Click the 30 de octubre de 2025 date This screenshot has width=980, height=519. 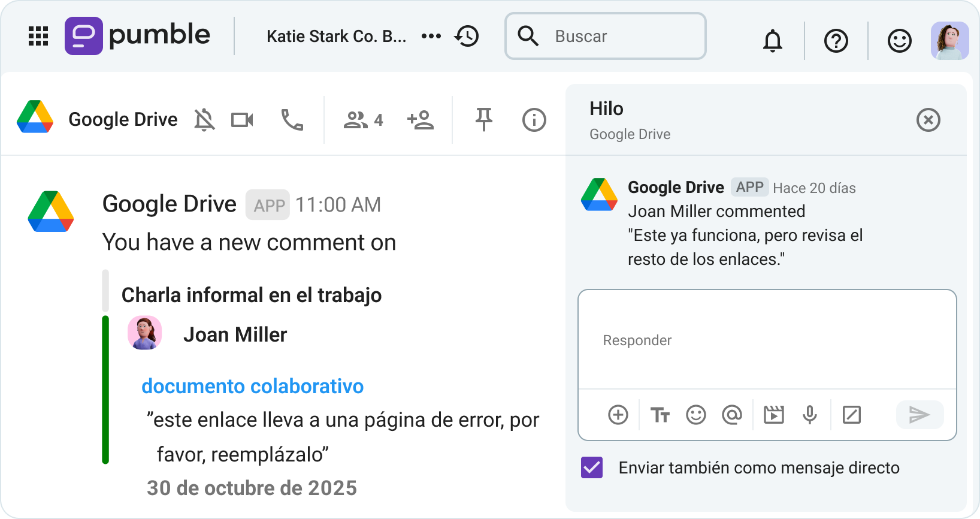[252, 488]
